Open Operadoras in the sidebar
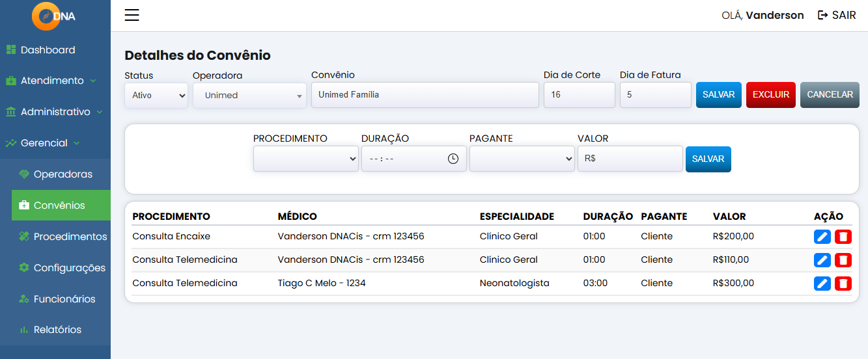 63,174
